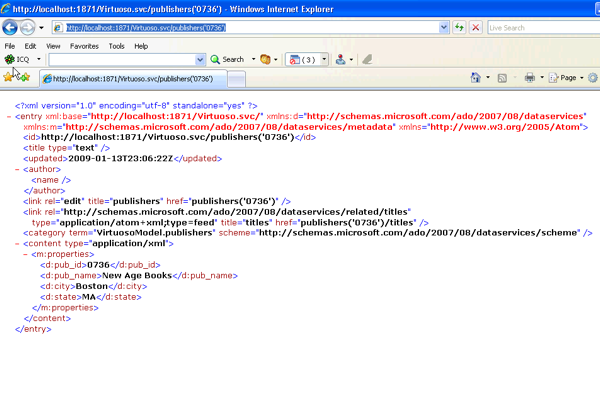
Task: Click the browser Back button
Action: (13, 27)
